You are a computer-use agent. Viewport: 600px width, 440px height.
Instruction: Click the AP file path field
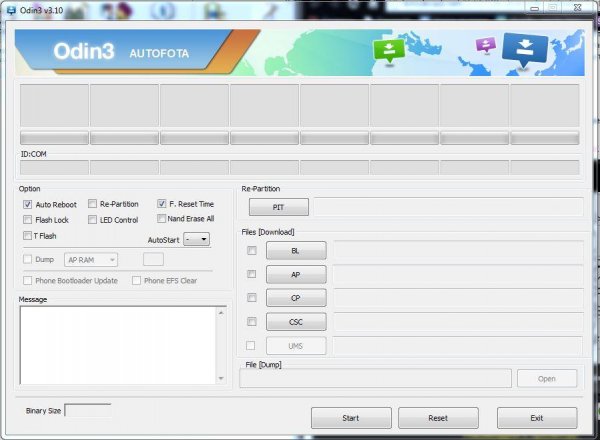pyautogui.click(x=458, y=275)
